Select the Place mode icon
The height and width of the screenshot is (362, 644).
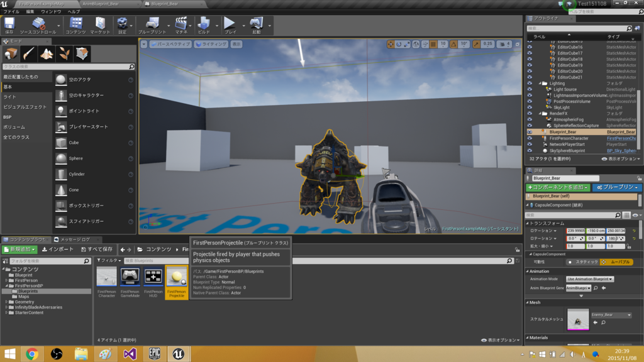pos(11,54)
